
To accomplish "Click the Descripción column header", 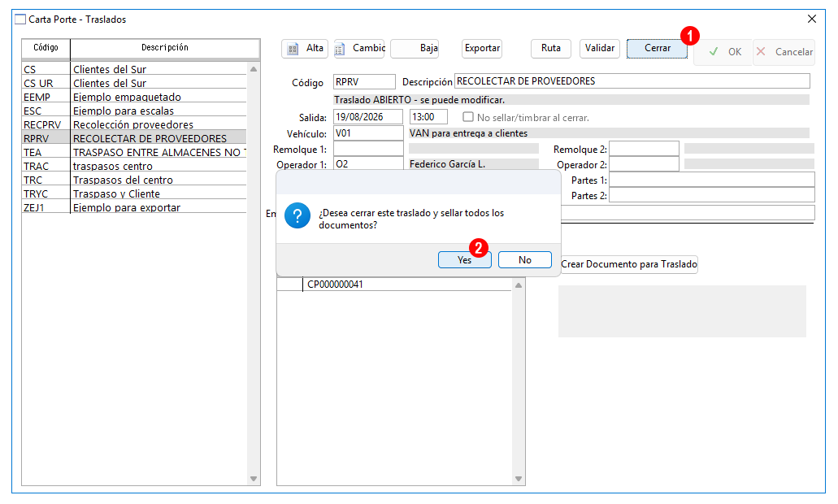I will tap(165, 48).
